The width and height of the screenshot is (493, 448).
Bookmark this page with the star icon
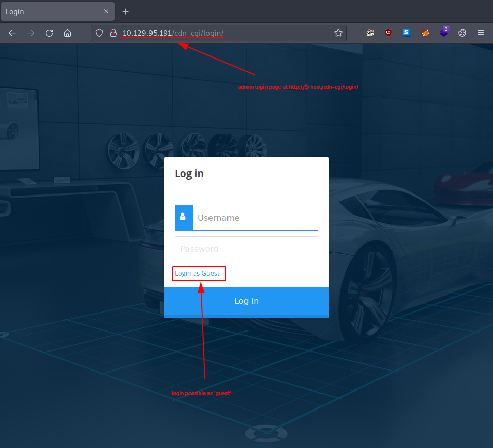(338, 33)
